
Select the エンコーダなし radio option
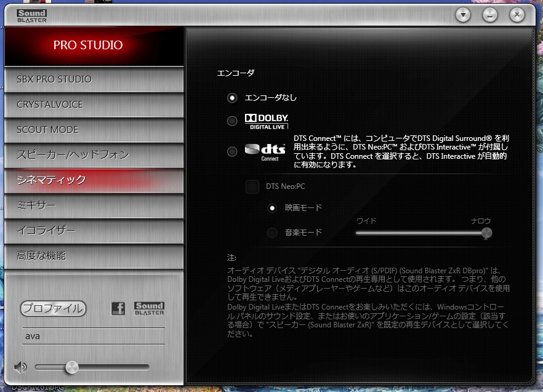232,98
